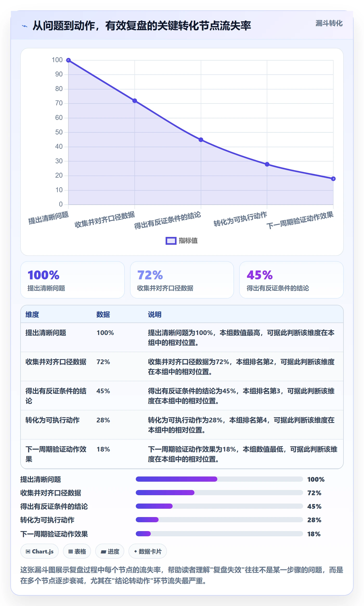Click the 表格 tag chip
This screenshot has width=364, height=606.
[x=77, y=551]
